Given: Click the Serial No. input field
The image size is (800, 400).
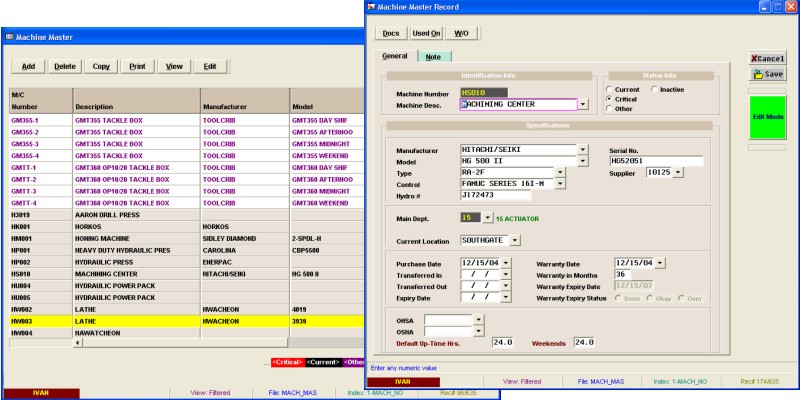Looking at the screenshot, I should point(655,161).
